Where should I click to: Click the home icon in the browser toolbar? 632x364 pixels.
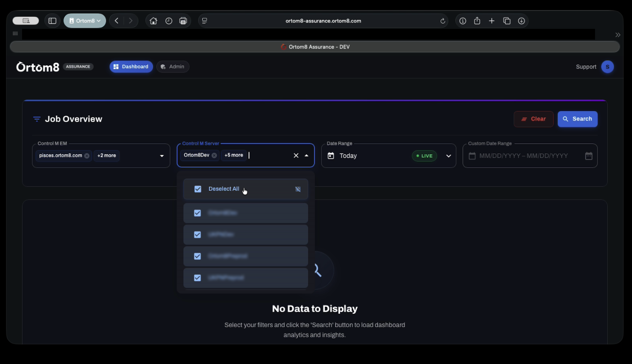(x=154, y=21)
